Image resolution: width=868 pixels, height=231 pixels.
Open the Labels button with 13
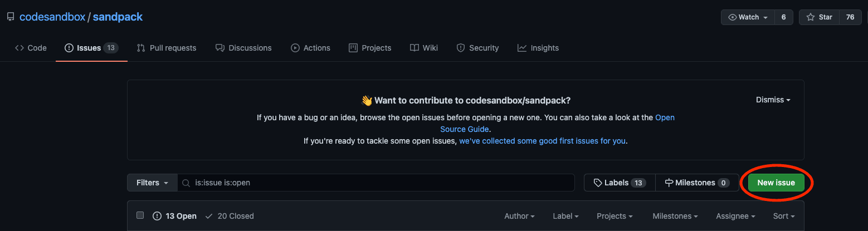(x=620, y=183)
